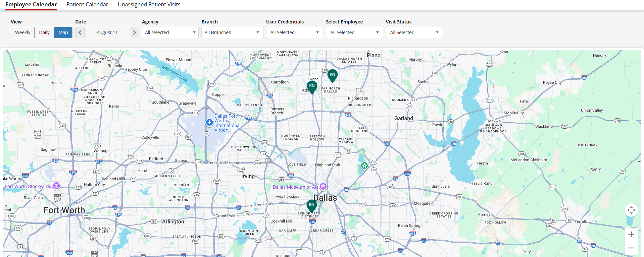Click the Garland label on map
This screenshot has height=257, width=644.
coord(404,118)
